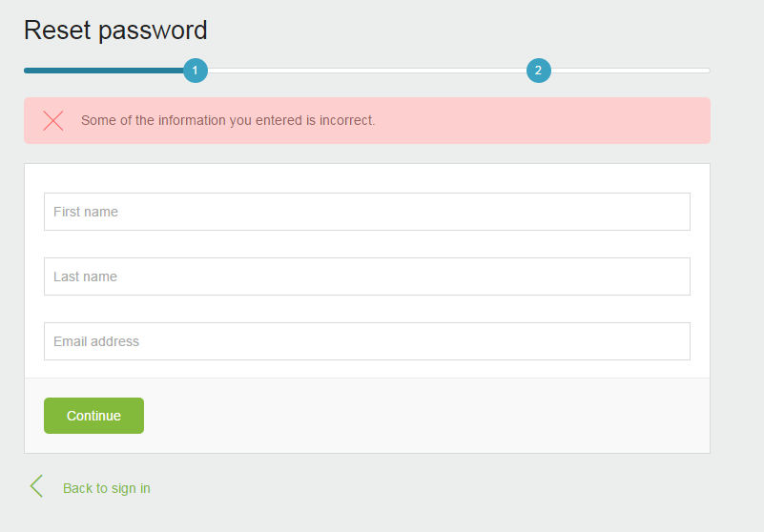Click progress bar between steps 1 and 2
764x532 pixels.
366,71
